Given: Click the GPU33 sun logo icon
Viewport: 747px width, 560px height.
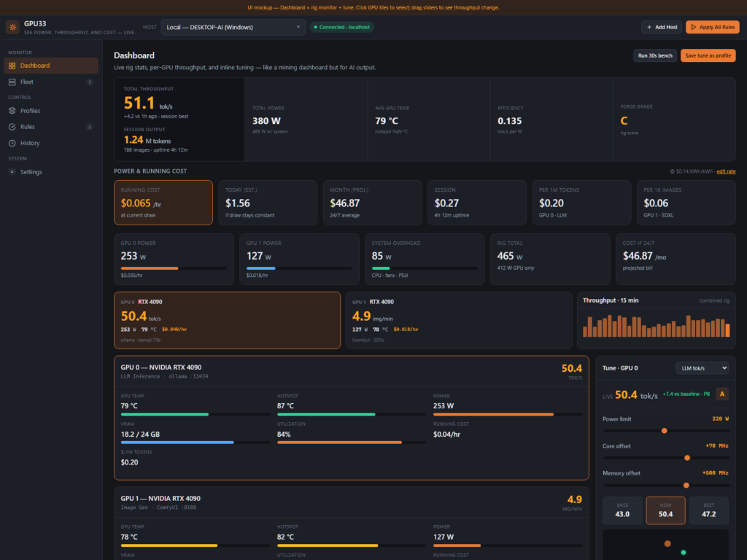Looking at the screenshot, I should click(x=13, y=27).
